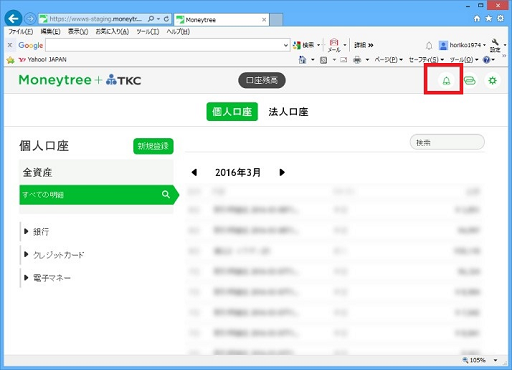Open ヘルプ(H) menu
512x370 pixels.
(x=178, y=32)
